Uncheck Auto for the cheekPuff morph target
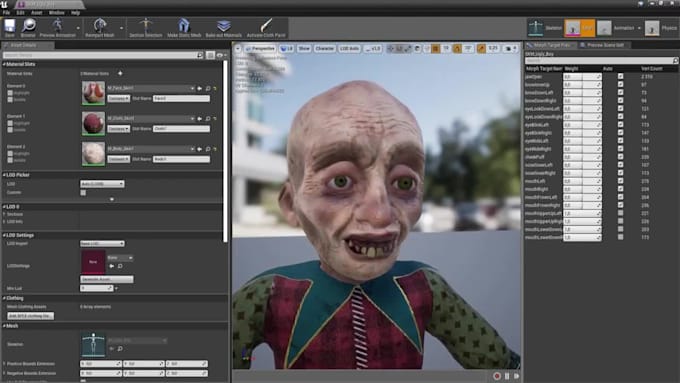 [x=621, y=157]
